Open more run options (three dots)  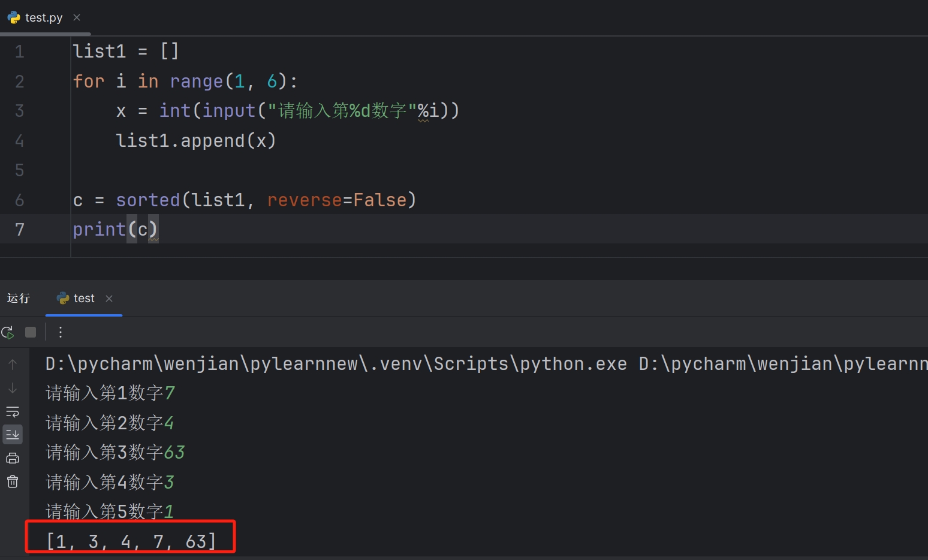point(61,332)
